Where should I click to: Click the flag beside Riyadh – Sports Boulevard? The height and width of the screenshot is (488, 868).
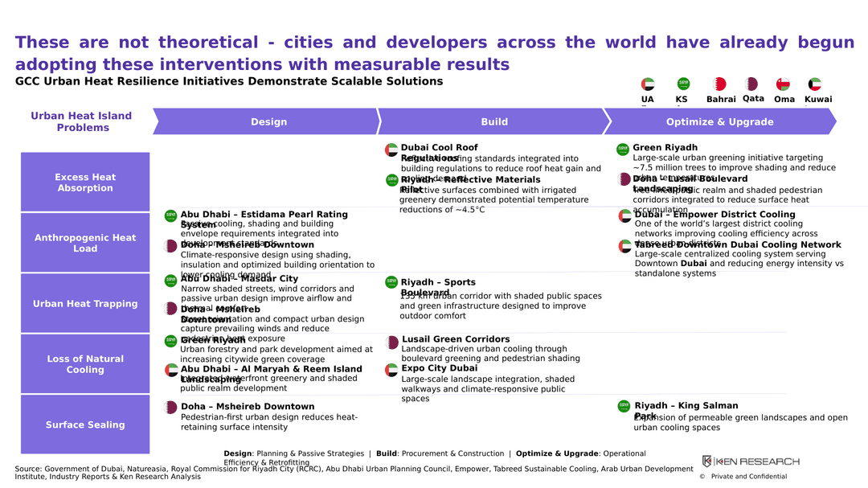click(x=391, y=282)
